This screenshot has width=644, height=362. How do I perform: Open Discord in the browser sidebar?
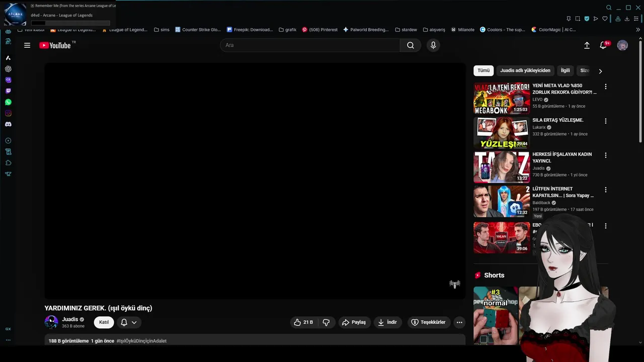tap(8, 124)
